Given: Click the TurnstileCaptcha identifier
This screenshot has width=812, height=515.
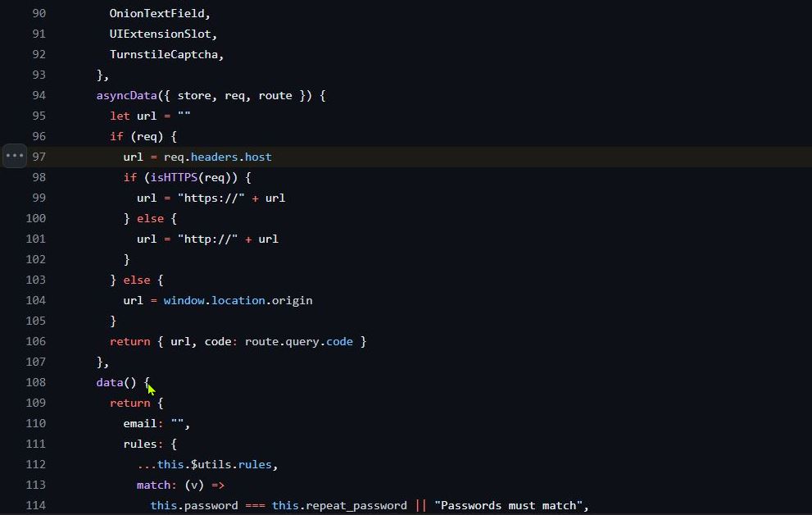Looking at the screenshot, I should pyautogui.click(x=164, y=54).
